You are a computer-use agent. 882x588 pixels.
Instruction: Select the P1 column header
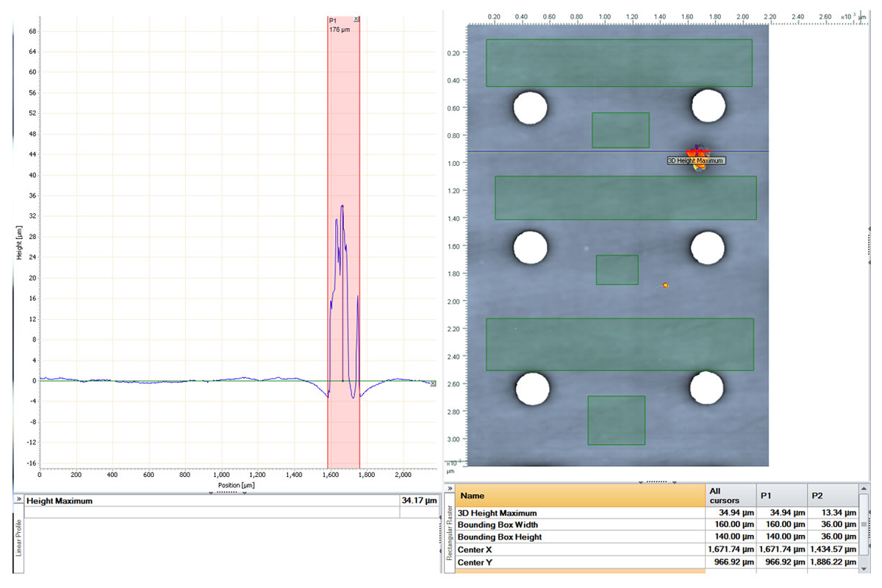tap(780, 495)
